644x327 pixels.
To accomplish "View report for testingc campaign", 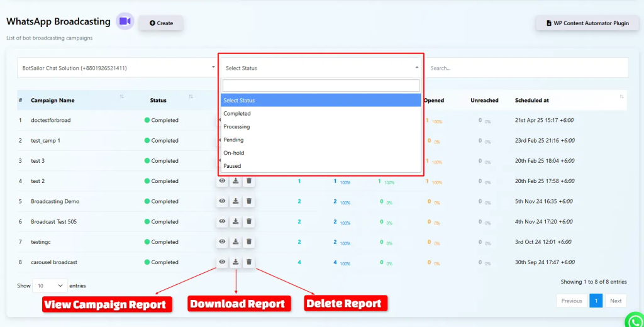I will click(222, 241).
